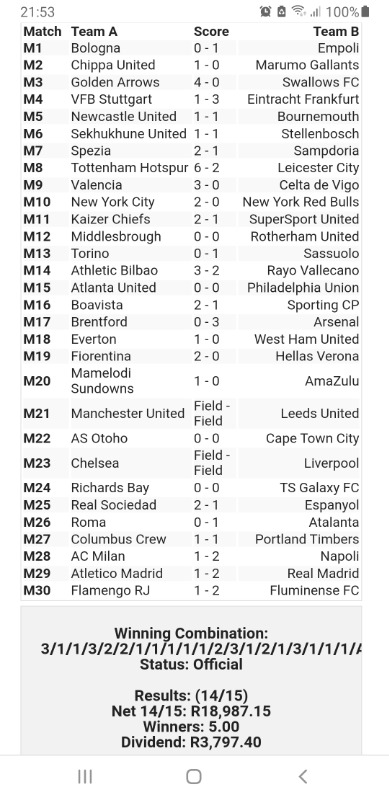This screenshot has width=389, height=800.
Task: Tap the Manchester United team name
Action: click(128, 413)
